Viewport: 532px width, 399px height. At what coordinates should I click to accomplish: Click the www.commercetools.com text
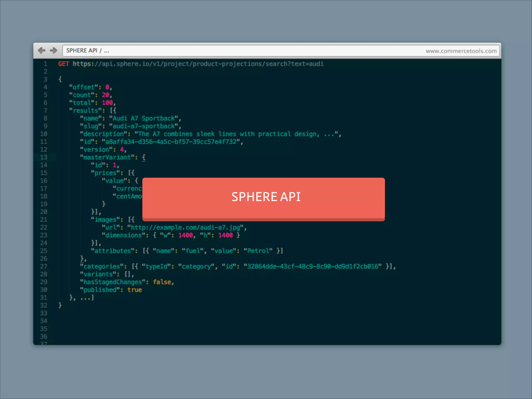pos(461,51)
